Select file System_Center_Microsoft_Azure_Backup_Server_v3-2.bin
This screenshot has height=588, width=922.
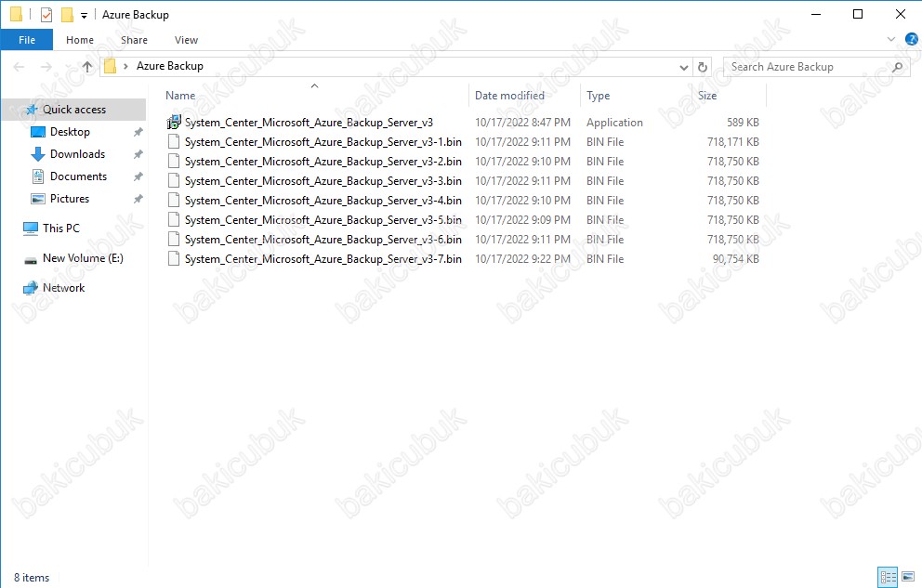(x=323, y=161)
